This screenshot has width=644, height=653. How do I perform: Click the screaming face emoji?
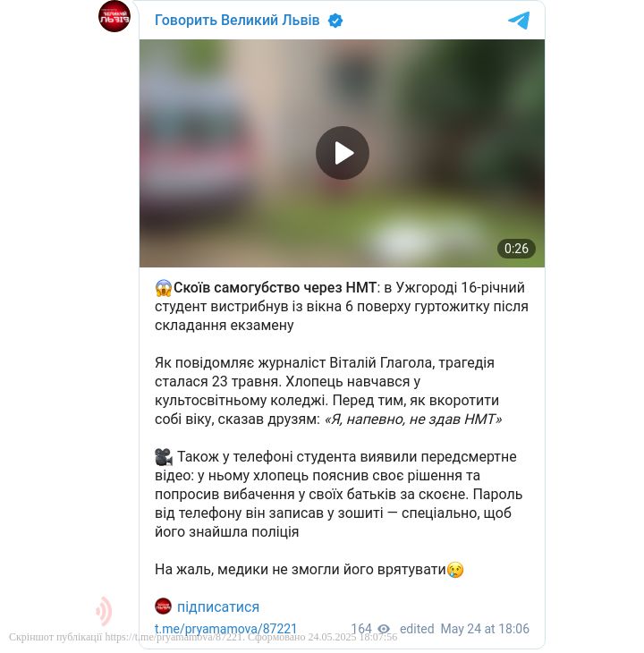(x=163, y=288)
